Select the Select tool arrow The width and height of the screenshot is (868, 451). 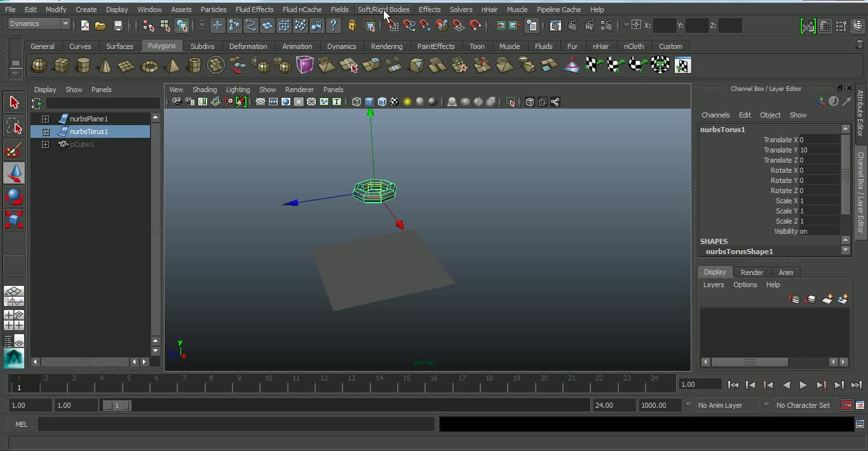click(x=14, y=103)
